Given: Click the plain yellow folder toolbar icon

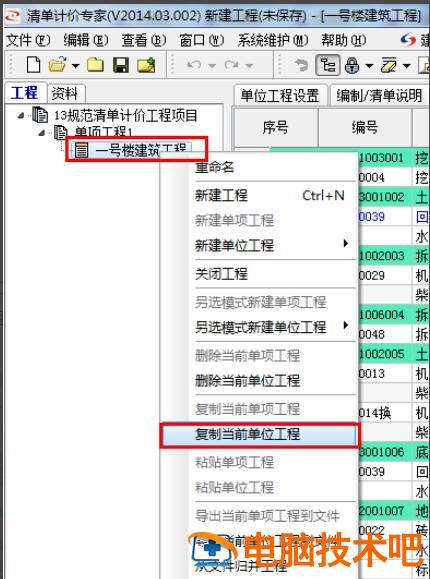Looking at the screenshot, I should pyautogui.click(x=95, y=65).
